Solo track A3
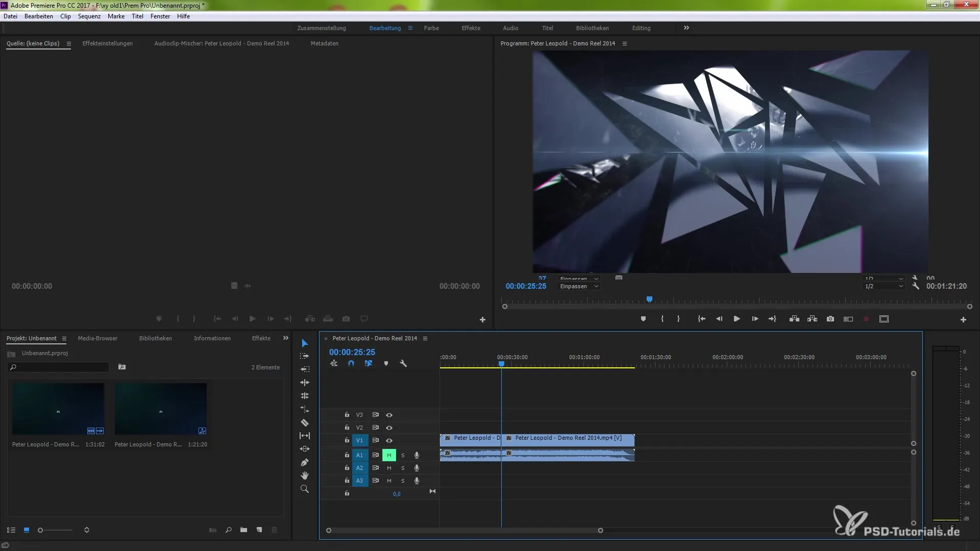Viewport: 980px width, 551px height. tap(403, 481)
